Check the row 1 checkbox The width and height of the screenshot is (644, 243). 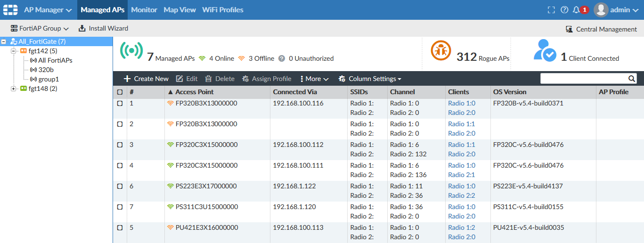click(x=120, y=103)
